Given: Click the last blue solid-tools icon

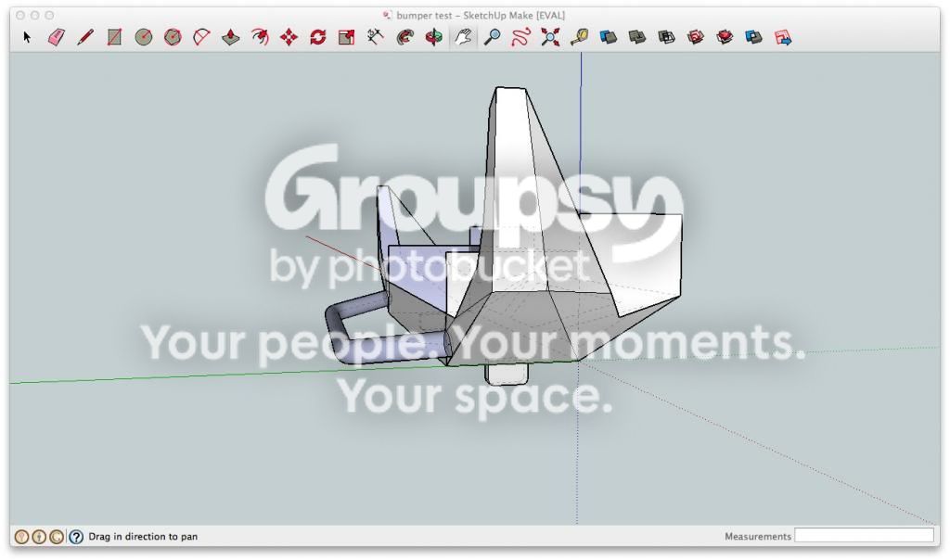Looking at the screenshot, I should coord(753,37).
